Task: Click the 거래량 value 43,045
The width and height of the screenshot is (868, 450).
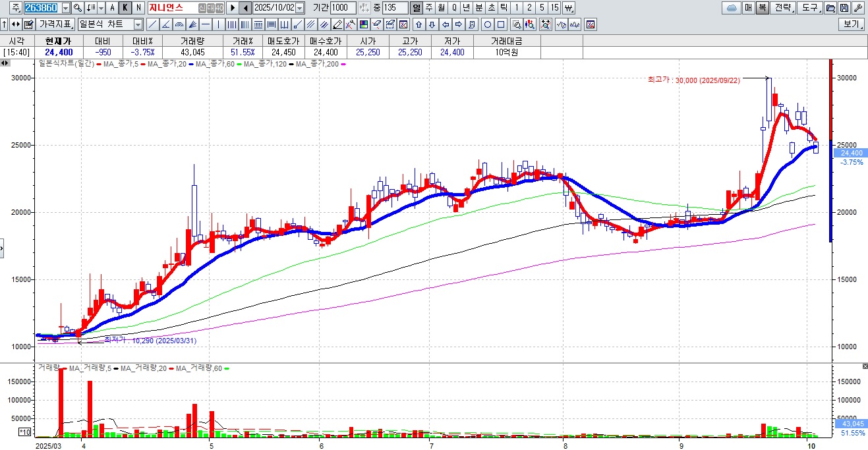Action: click(x=193, y=52)
